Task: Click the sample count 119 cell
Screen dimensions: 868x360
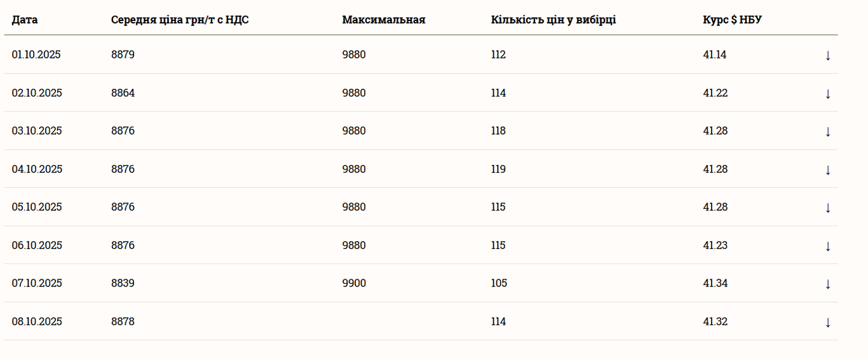Action: (x=498, y=169)
